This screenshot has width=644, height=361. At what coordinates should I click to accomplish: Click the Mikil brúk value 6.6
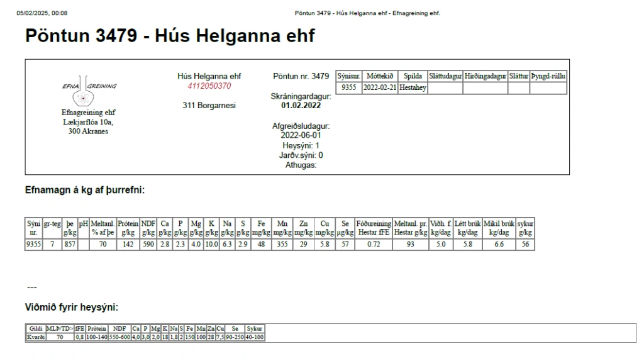pos(499,245)
